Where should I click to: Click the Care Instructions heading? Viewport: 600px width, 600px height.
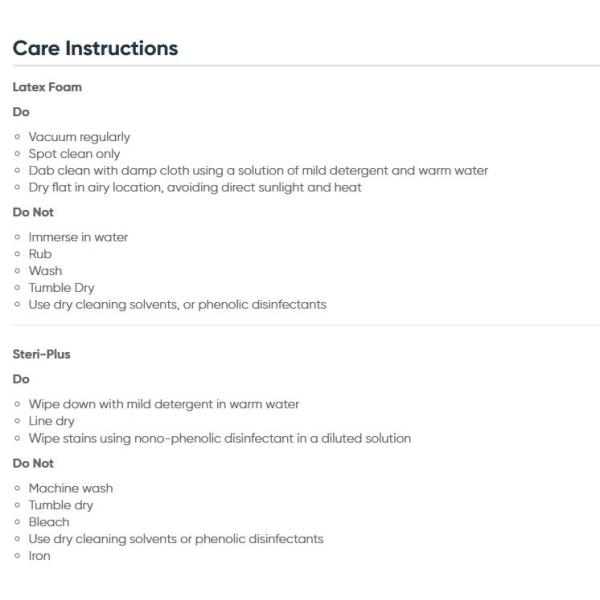tap(95, 48)
